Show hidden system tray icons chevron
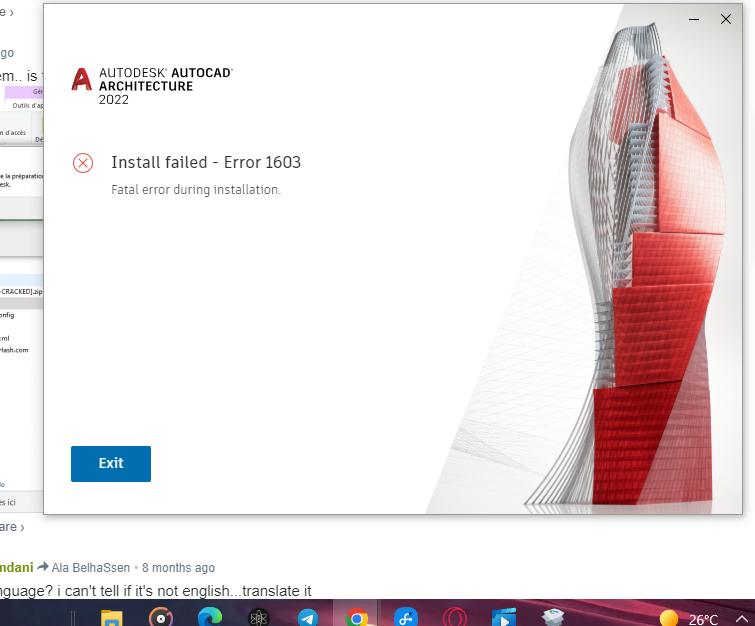This screenshot has width=755, height=626. click(x=742, y=619)
